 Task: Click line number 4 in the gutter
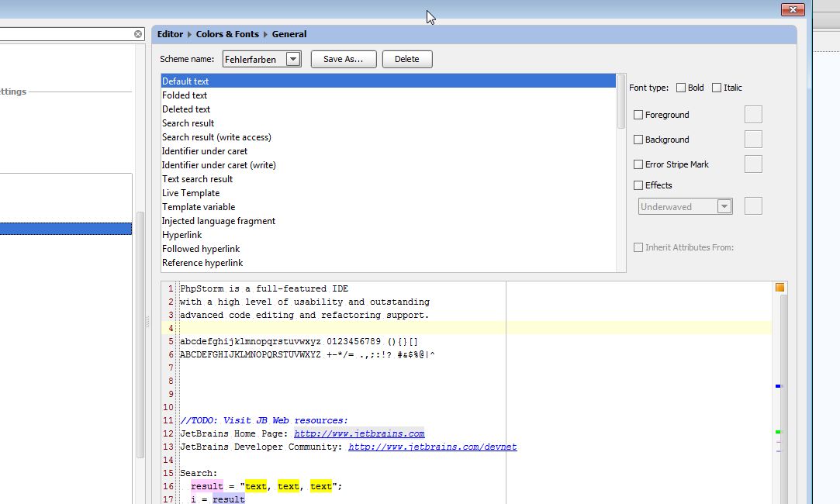tap(171, 328)
